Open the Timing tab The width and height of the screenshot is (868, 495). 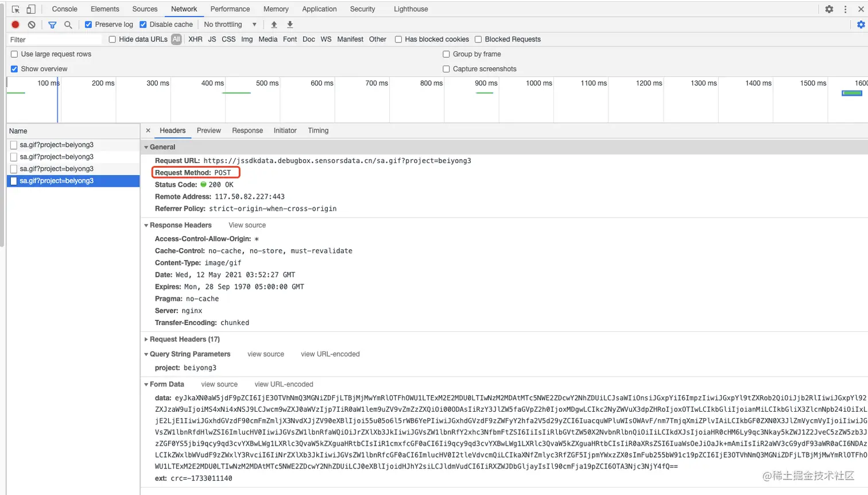click(x=318, y=130)
